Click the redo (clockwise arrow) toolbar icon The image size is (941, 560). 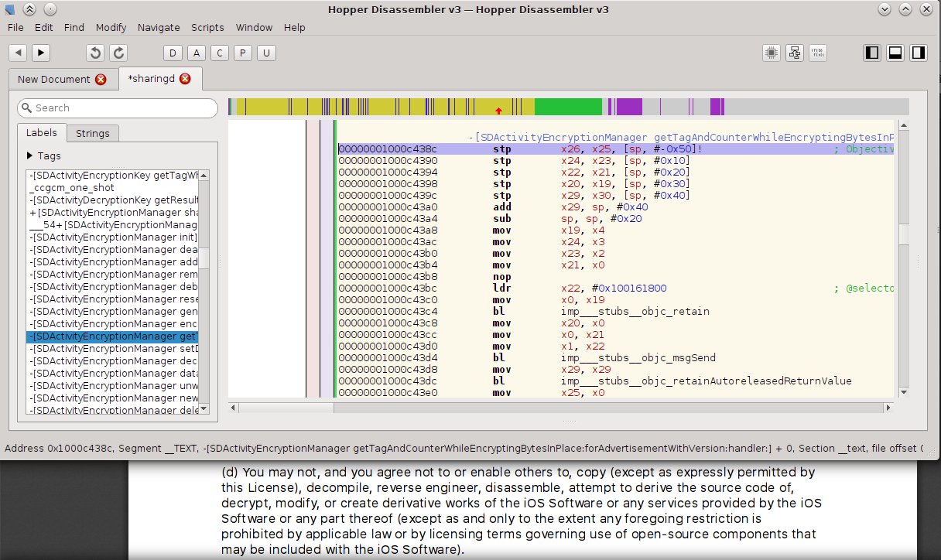[x=118, y=53]
